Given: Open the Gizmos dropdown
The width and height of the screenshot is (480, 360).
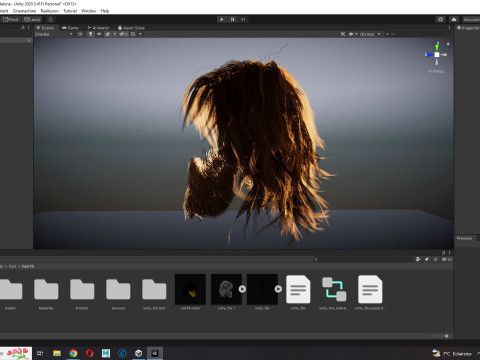Looking at the screenshot, I should pos(370,34).
